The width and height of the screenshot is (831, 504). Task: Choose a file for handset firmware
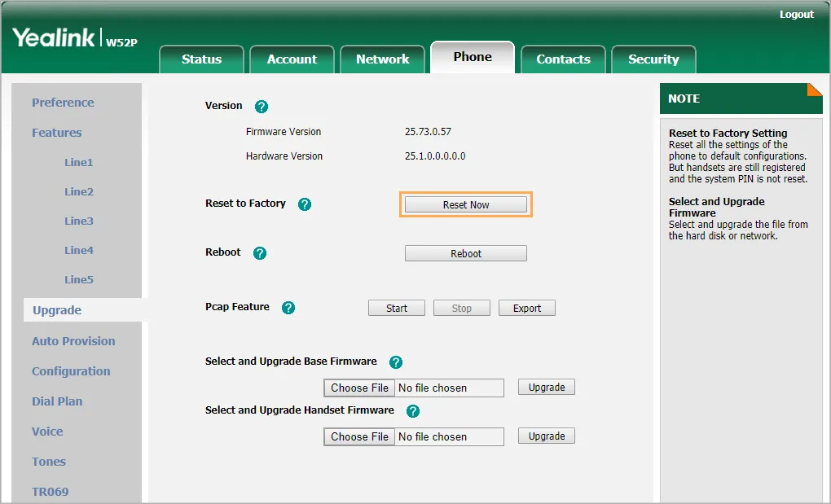coord(359,436)
